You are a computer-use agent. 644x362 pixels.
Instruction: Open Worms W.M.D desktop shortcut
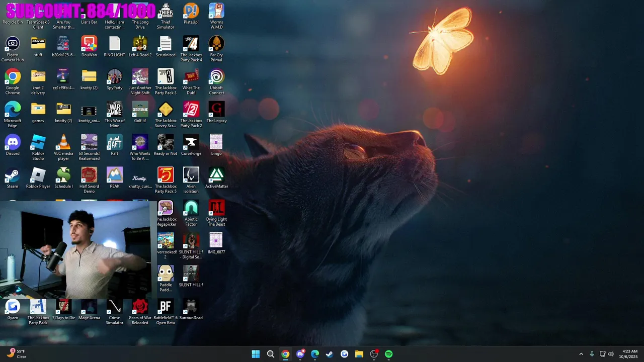click(216, 17)
